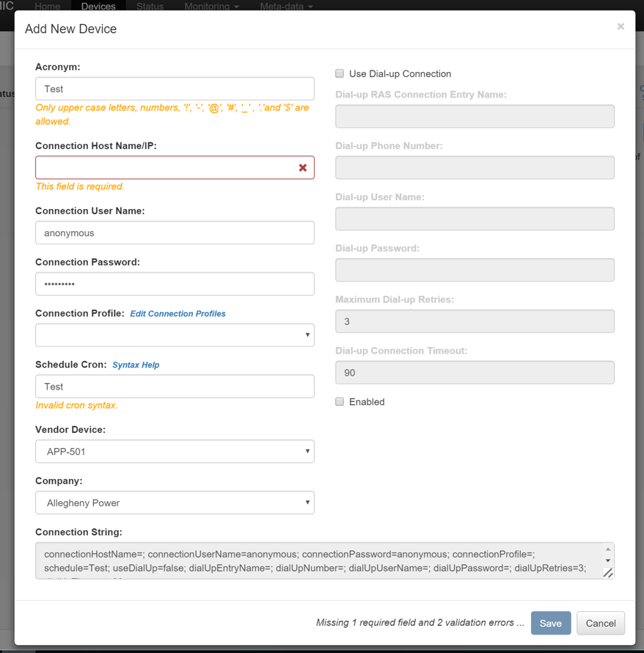The width and height of the screenshot is (644, 653).
Task: Open the cron Syntax Help link
Action: [136, 365]
